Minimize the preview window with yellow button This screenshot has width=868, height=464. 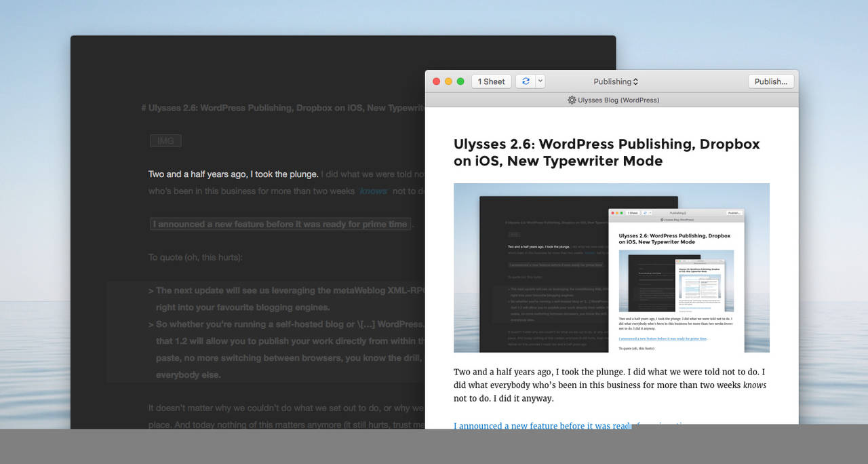[x=448, y=81]
